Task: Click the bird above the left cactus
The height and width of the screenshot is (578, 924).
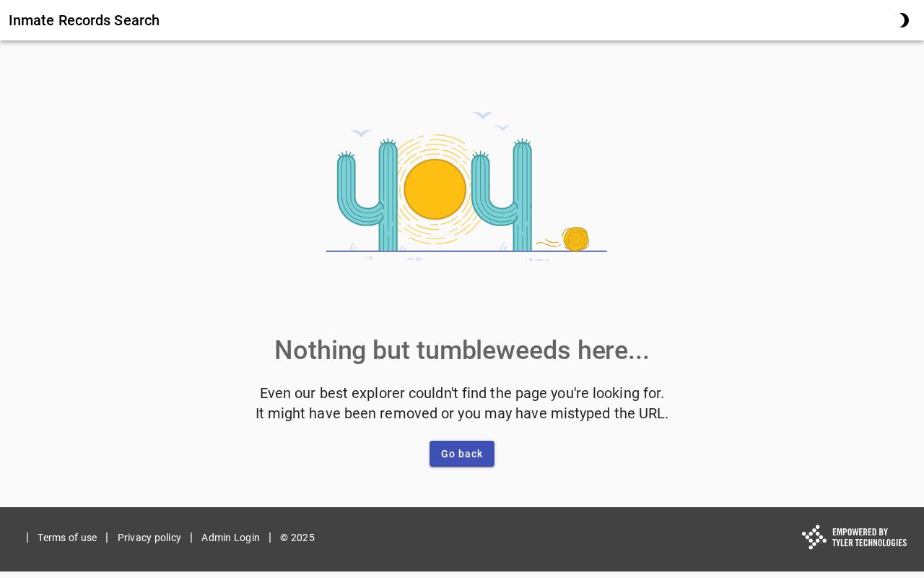Action: click(x=360, y=133)
